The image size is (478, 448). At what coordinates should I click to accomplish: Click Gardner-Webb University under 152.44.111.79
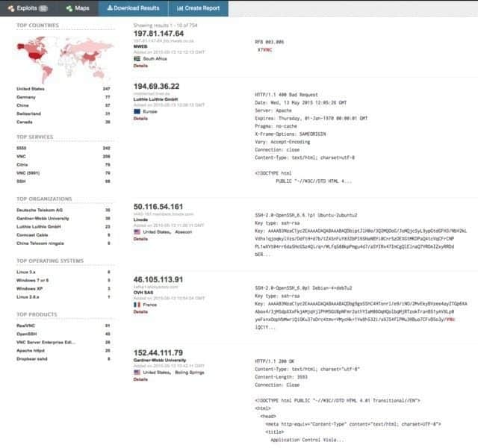click(x=160, y=360)
